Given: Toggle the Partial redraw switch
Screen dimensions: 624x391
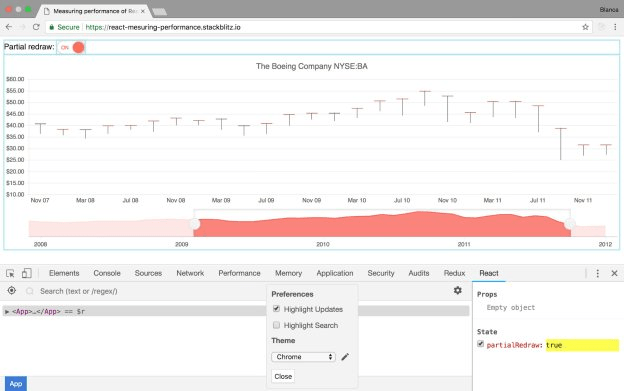Looking at the screenshot, I should click(72, 47).
